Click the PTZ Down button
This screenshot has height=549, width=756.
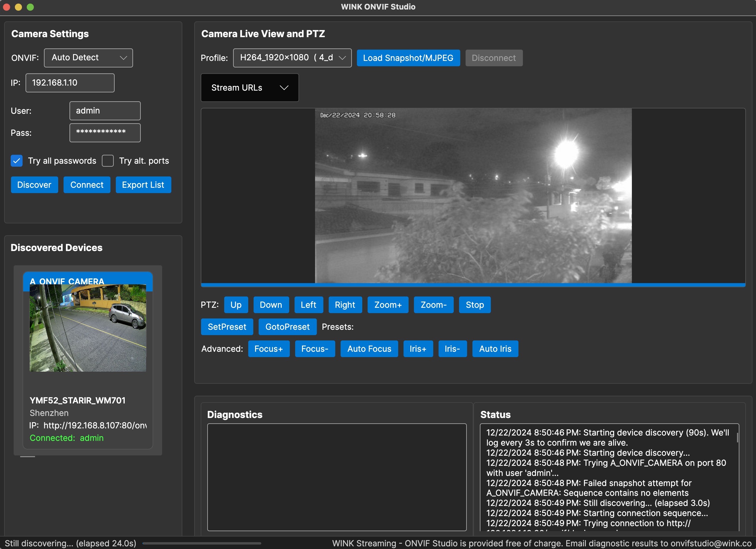(270, 305)
